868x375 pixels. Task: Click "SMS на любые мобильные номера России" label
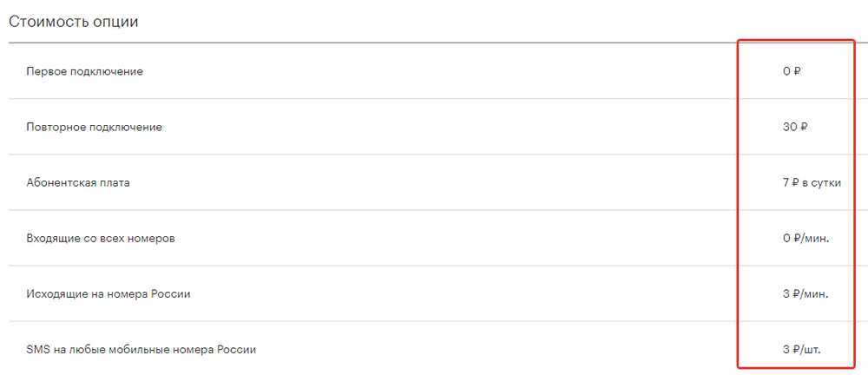[141, 350]
